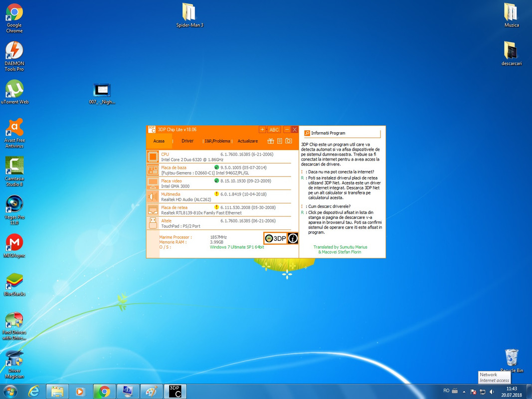Open the list/document icon in 3DP Chip toolbar
532x399 pixels.
click(280, 141)
